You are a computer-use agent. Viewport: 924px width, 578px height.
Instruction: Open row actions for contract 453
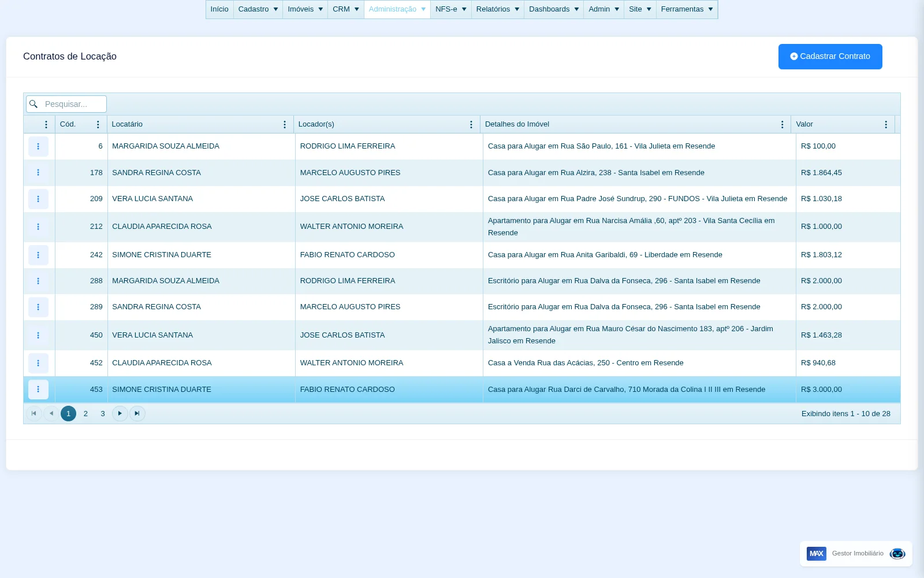(38, 389)
